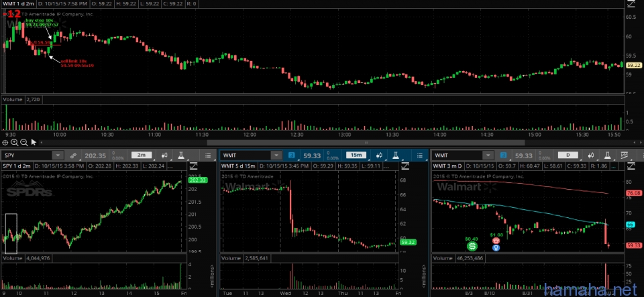Open chart style icon in WMT 15m panel
644x297 pixels.
point(380,156)
